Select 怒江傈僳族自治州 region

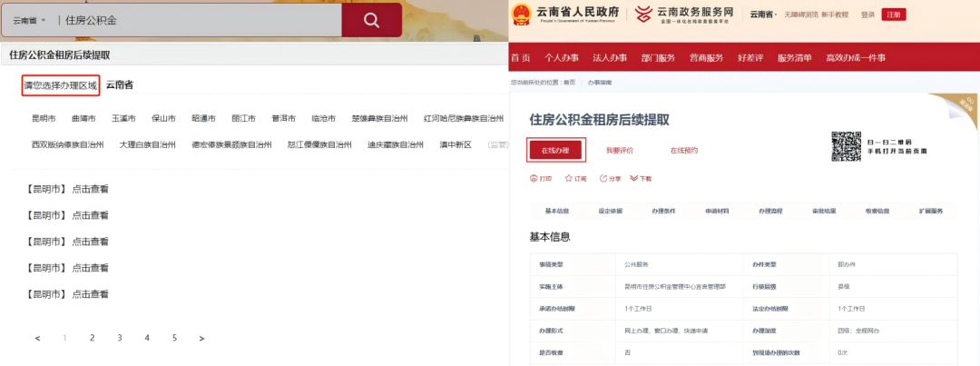point(319,144)
